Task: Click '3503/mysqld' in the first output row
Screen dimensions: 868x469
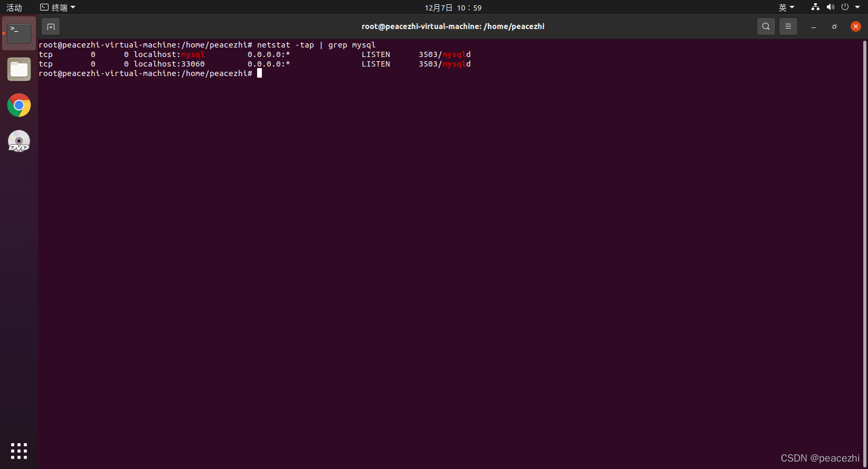Action: (x=445, y=54)
